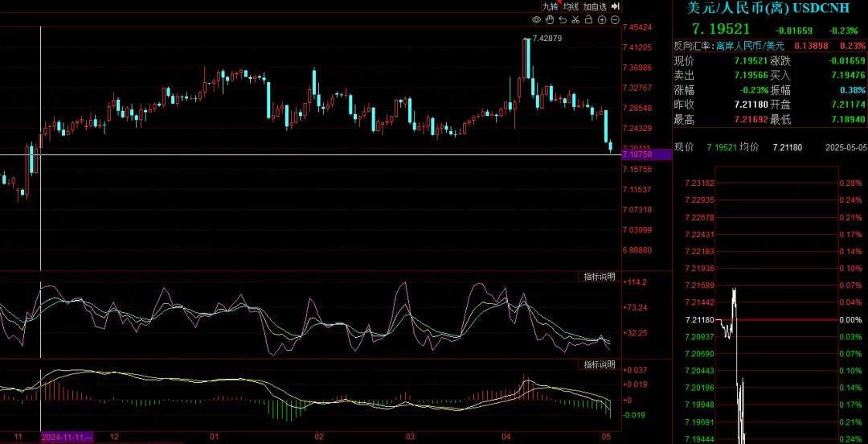Open 指标说明 for the MACD panel

tap(599, 365)
